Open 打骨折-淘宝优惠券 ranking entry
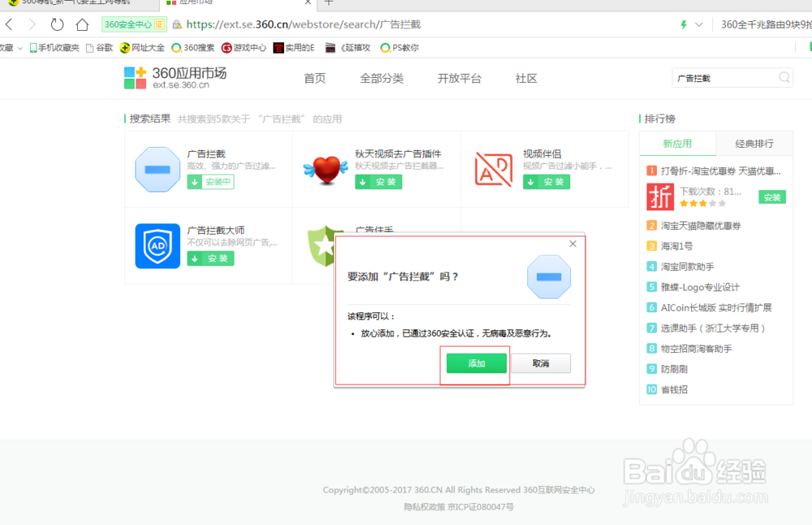Viewport: 812px width, 525px height. click(x=720, y=171)
